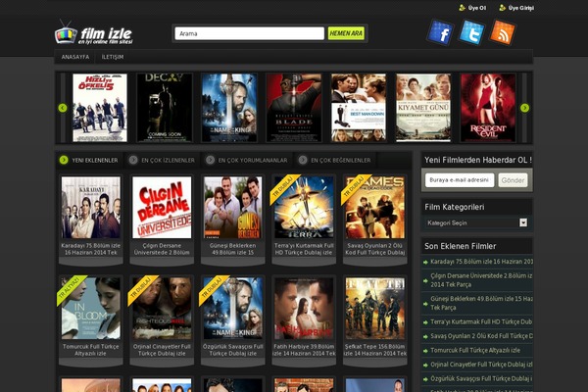Open the İletişim menu item
The height and width of the screenshot is (392, 588).
[113, 57]
